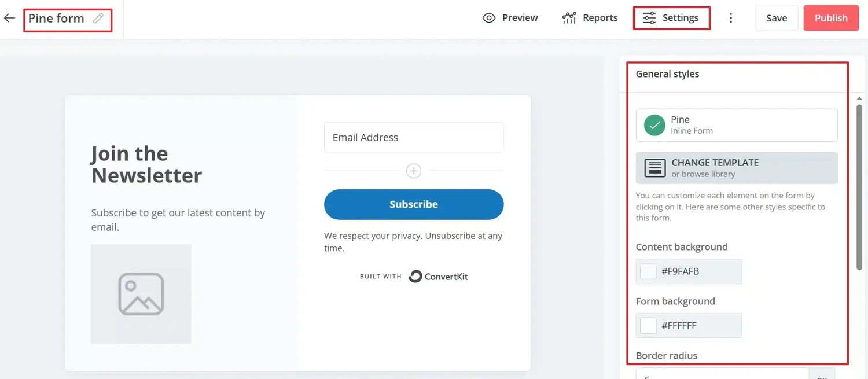Click the plus icon to add a field
This screenshot has width=868, height=379.
point(413,171)
